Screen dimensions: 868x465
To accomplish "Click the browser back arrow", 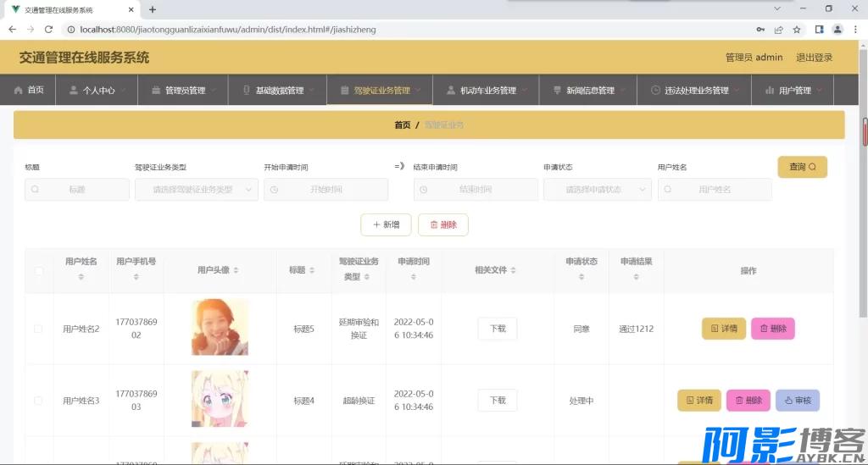I will tap(12, 30).
